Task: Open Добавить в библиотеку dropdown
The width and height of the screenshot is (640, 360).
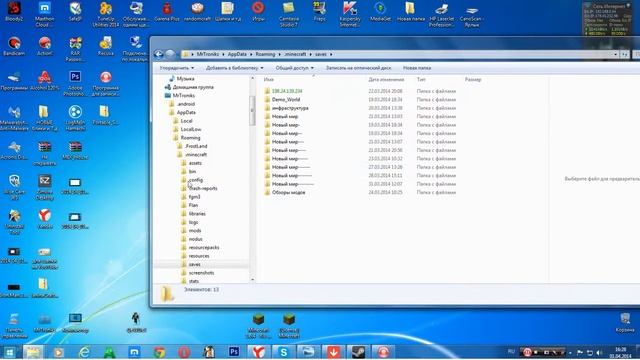Action: 234,68
